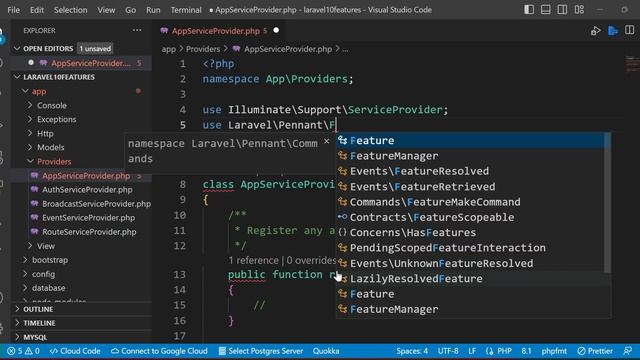Open the View menu
Image resolution: width=640 pixels, height=360 pixels.
click(106, 10)
